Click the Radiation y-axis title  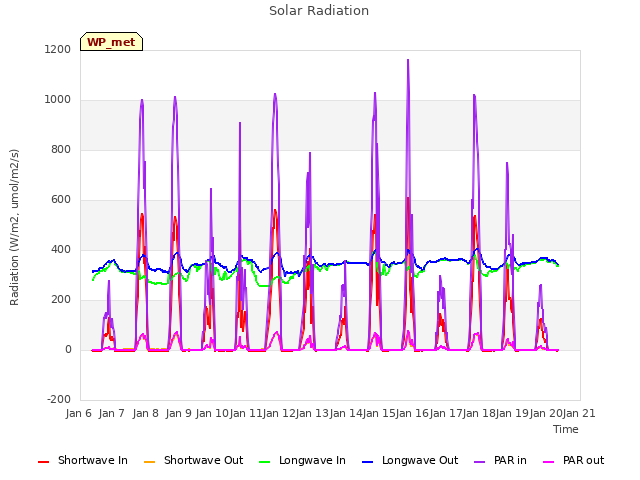pos(14,227)
